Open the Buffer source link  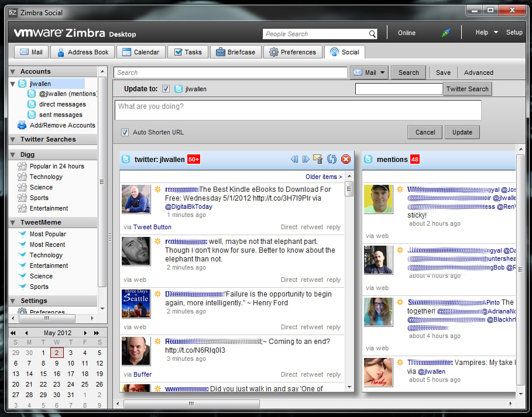[142, 374]
